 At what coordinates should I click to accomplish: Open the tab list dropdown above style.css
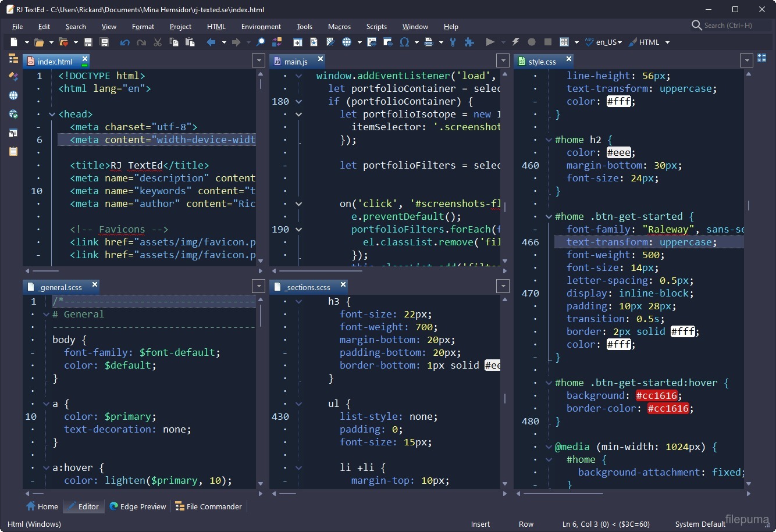point(747,61)
